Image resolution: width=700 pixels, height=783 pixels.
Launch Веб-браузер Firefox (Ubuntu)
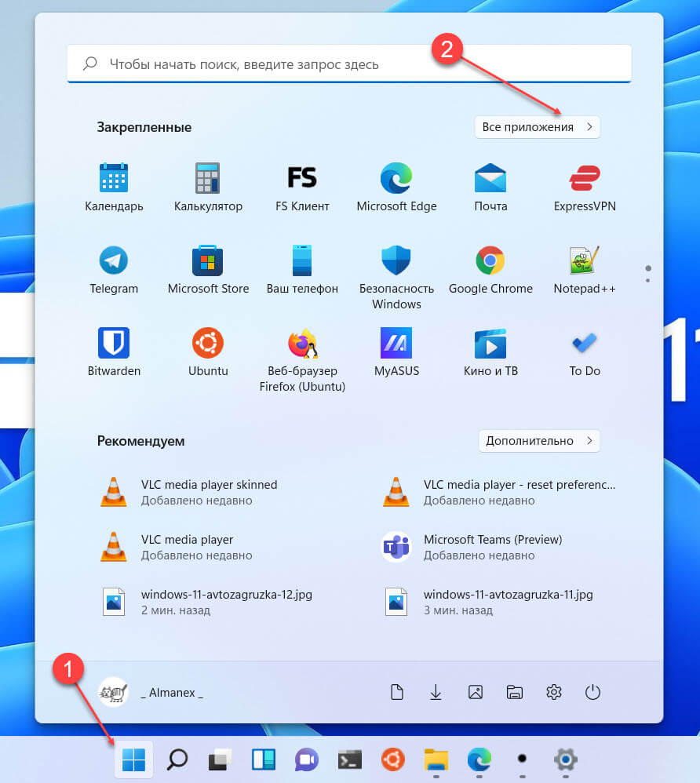click(302, 360)
